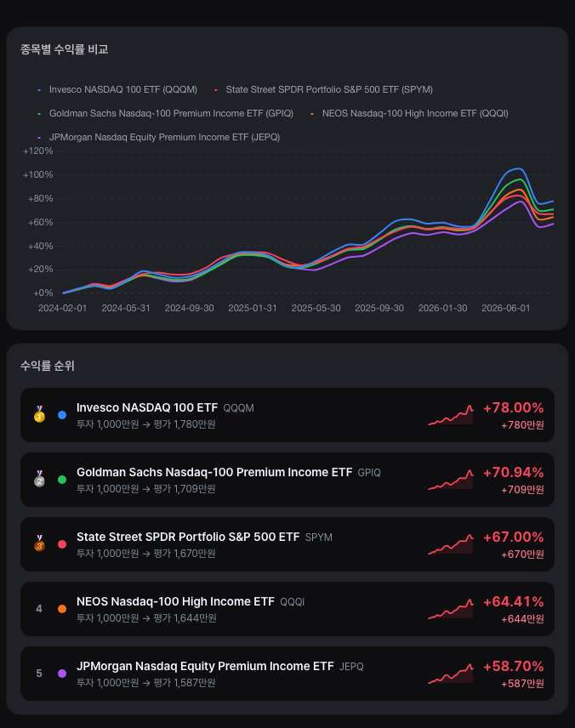Toggle the GPIQ legend entry in the chart

[x=165, y=113]
